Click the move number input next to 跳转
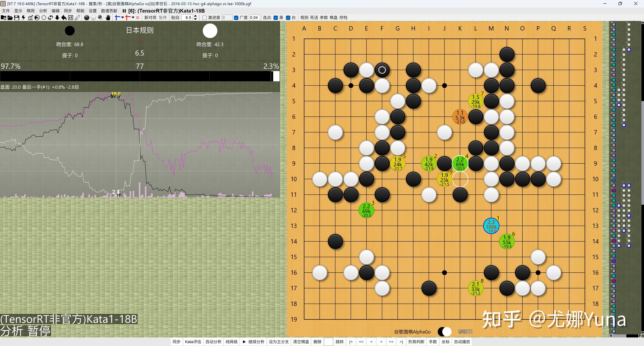The width and height of the screenshot is (644, 346). (x=328, y=341)
